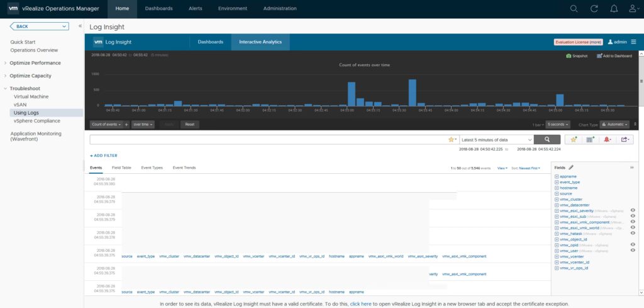
Task: Edit fields with the pencil icon
Action: [571, 168]
